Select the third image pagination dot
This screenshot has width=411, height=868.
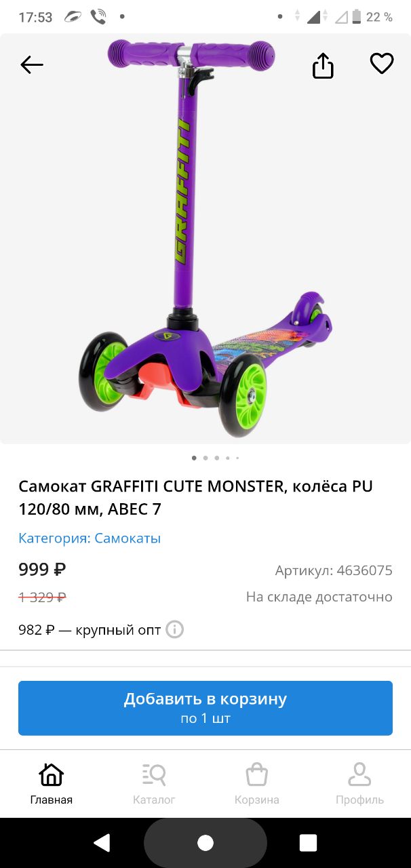click(216, 458)
